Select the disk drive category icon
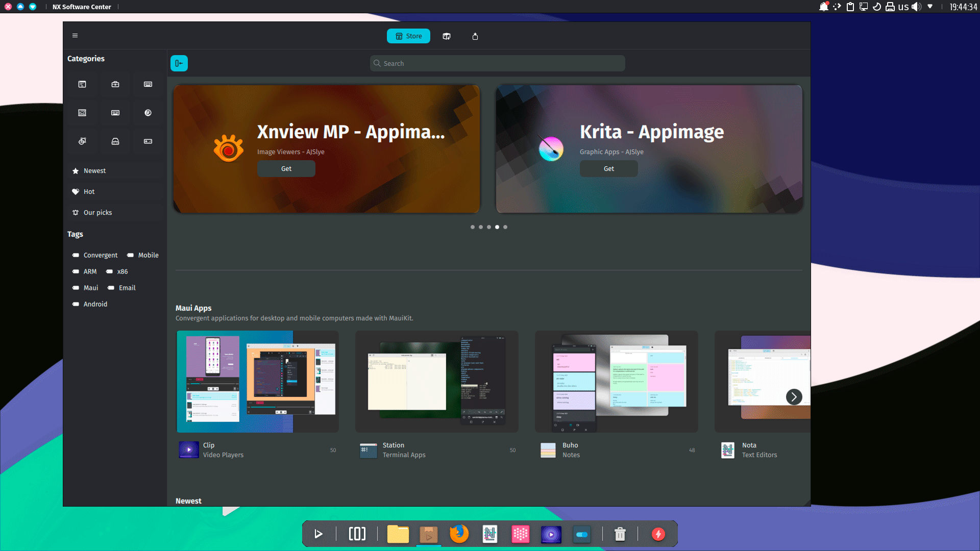 pyautogui.click(x=115, y=141)
